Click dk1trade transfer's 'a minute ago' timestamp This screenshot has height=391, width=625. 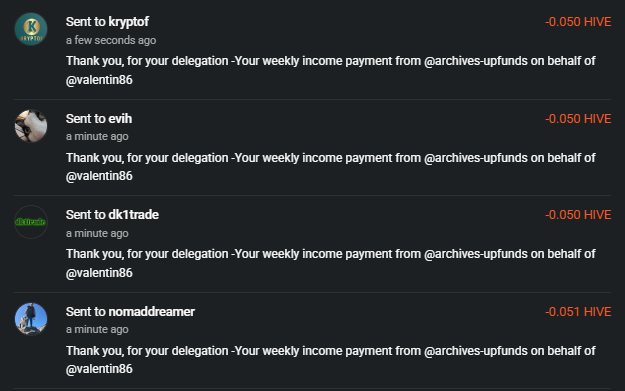pos(97,234)
